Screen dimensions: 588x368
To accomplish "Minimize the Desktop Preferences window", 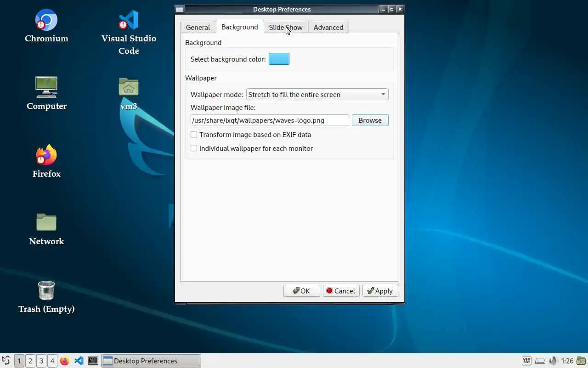I will click(x=383, y=9).
